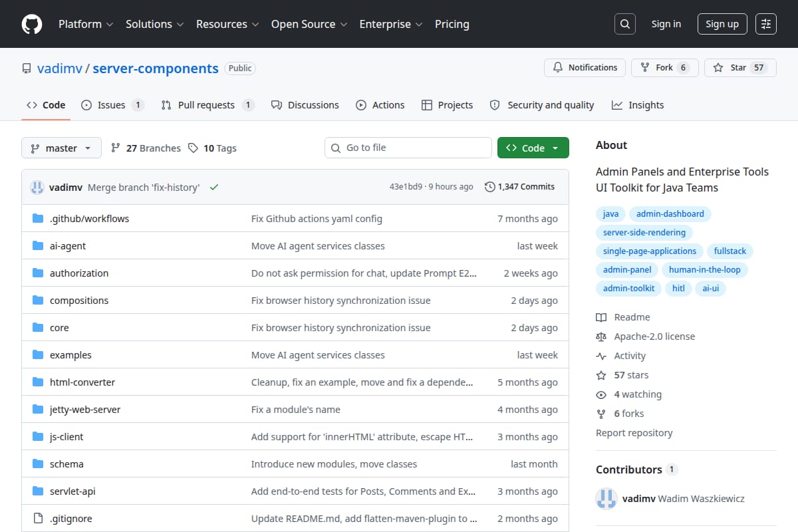Open the server-components repository link
The width and height of the screenshot is (798, 532).
tap(156, 68)
